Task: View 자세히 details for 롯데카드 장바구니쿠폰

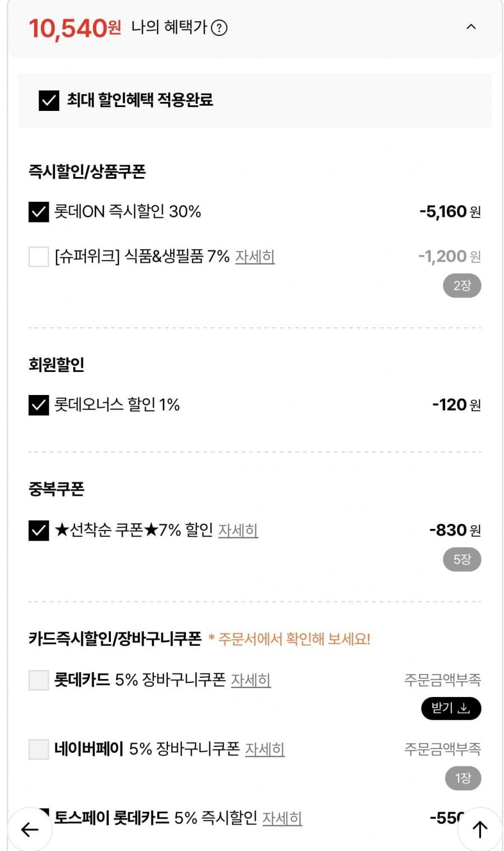Action: point(251,680)
